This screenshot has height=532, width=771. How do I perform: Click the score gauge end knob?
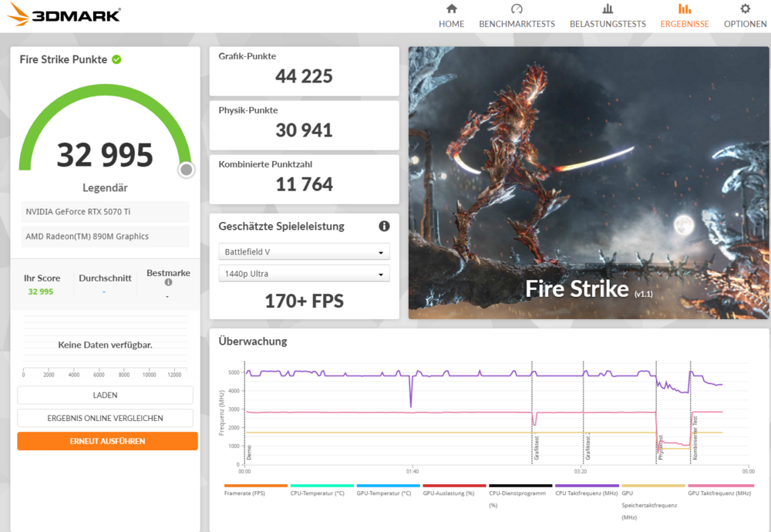pos(186,170)
